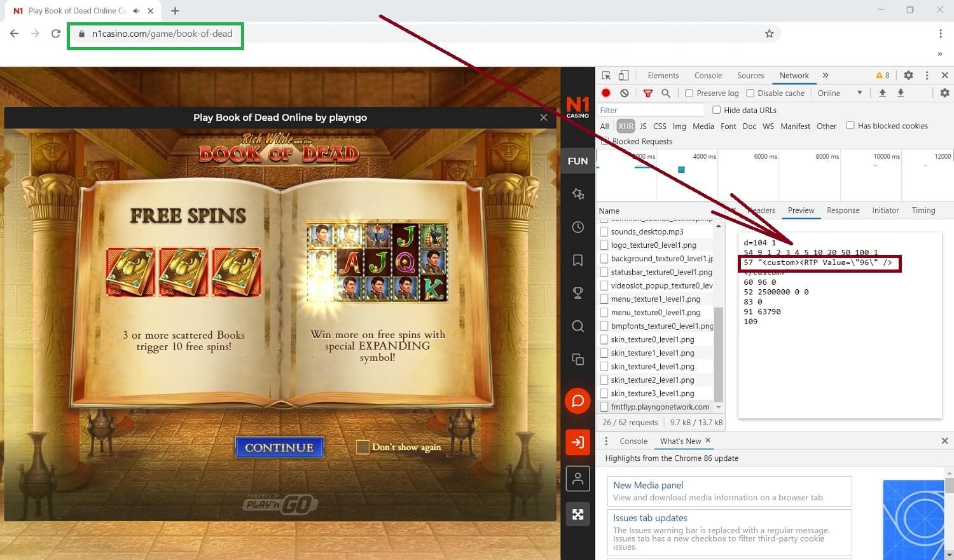Open DevTools settings gear
Viewport: 954px width, 560px height.
[908, 75]
